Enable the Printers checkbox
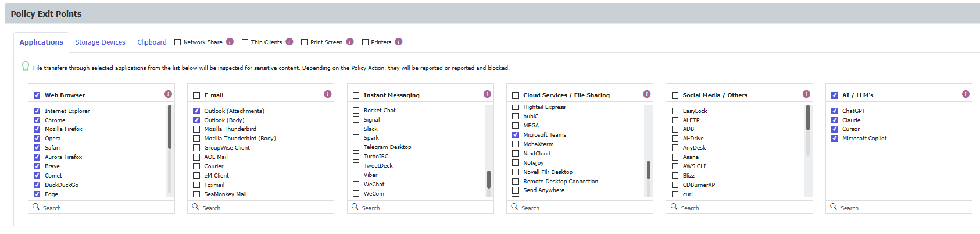 [366, 42]
